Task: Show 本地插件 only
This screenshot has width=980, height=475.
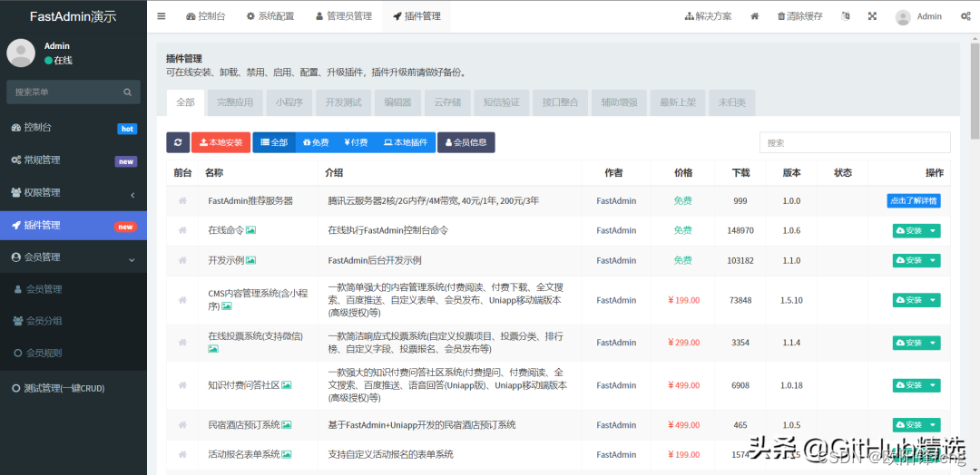Action: coord(405,142)
